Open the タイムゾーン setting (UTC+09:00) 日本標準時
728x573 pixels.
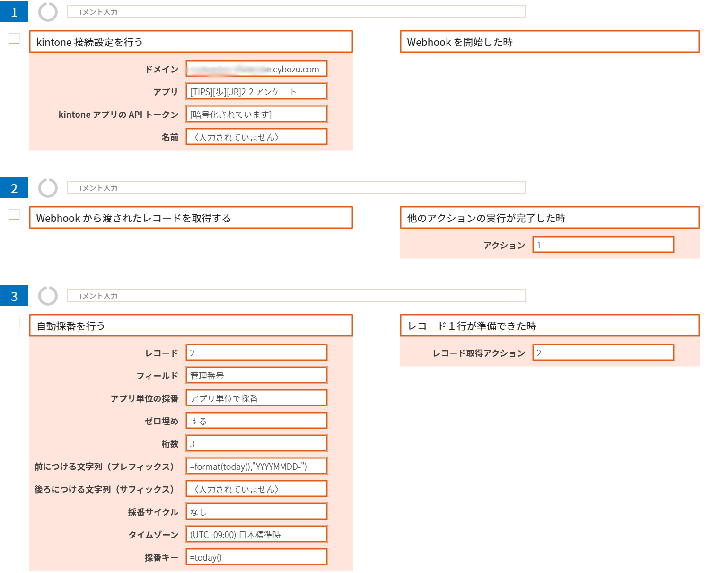(256, 534)
